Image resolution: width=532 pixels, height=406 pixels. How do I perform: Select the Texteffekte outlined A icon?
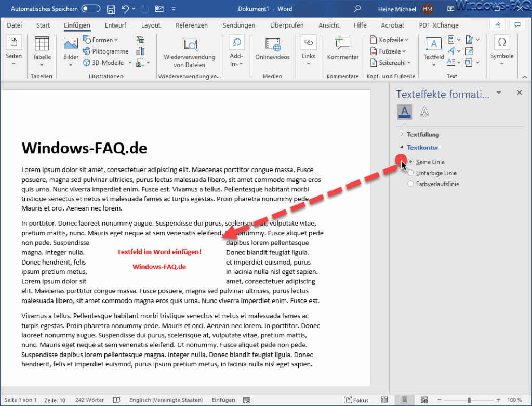pos(424,112)
